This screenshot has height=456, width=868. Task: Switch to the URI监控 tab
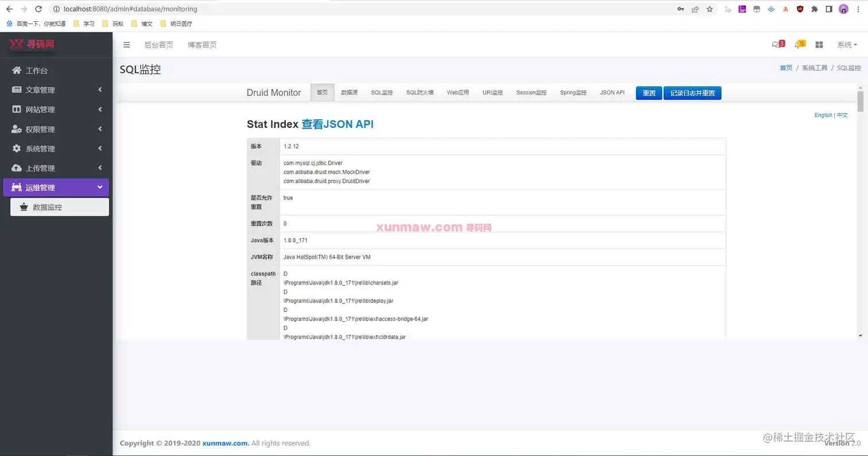click(x=493, y=92)
